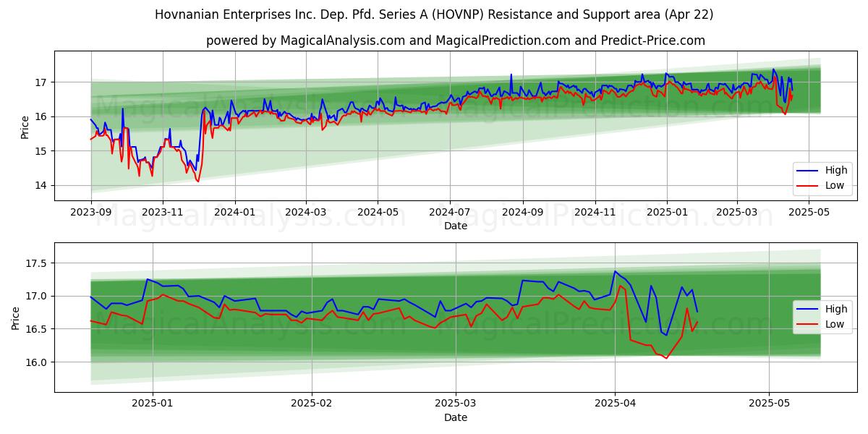Click the bottom chart 2025-02 tick label

coord(311,404)
